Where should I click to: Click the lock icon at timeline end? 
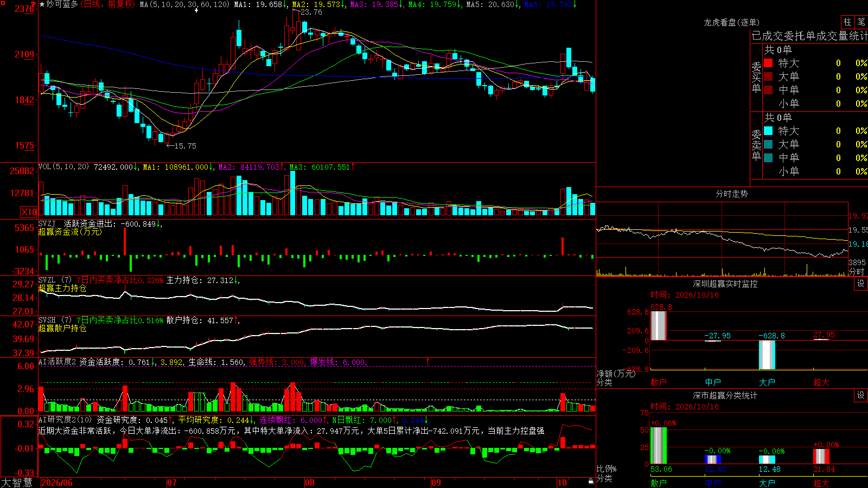pos(591,481)
